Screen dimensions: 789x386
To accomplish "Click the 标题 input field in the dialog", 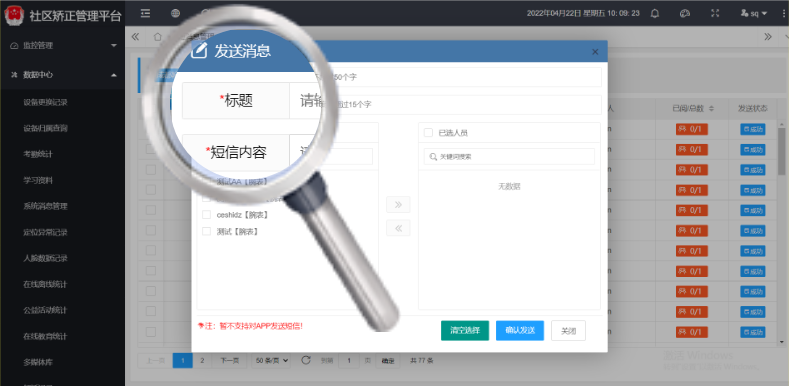I will click(445, 77).
